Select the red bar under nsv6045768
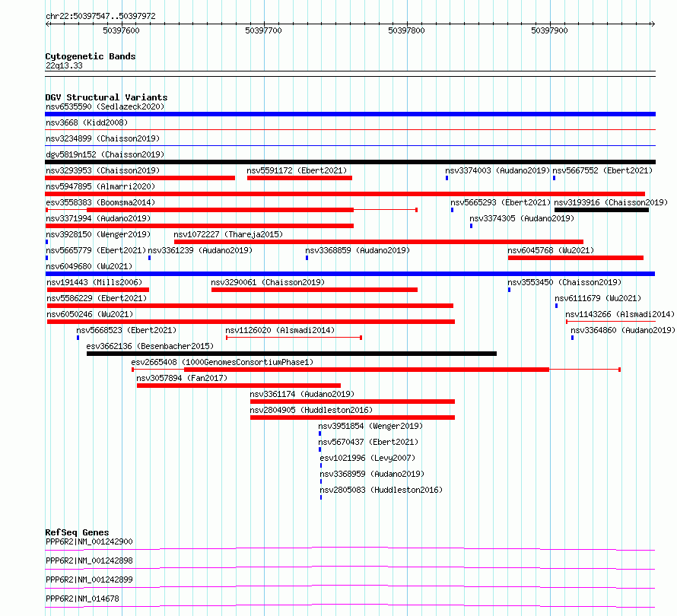Image resolution: width=677 pixels, height=616 pixels. pyautogui.click(x=576, y=258)
